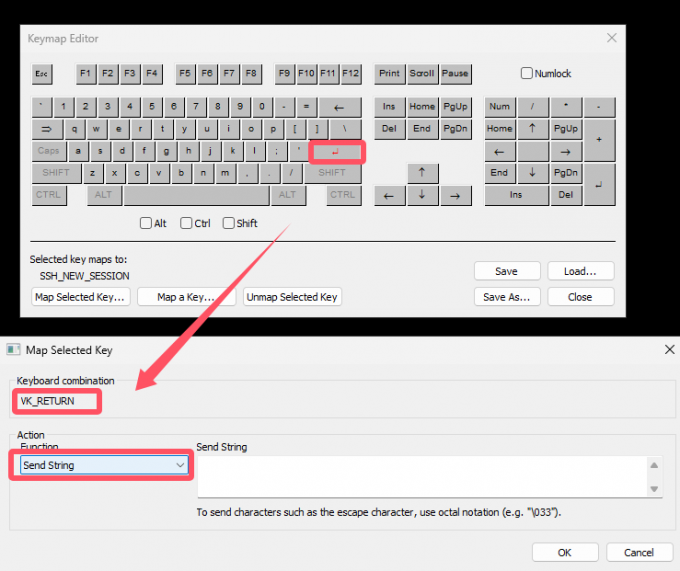The height and width of the screenshot is (571, 680).
Task: Select the numpad Ins key
Action: click(516, 195)
